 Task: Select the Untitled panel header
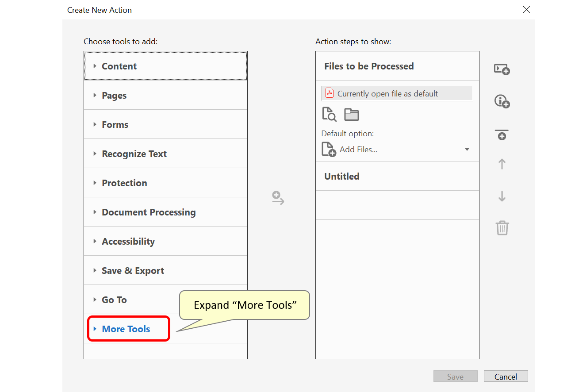coord(342,177)
